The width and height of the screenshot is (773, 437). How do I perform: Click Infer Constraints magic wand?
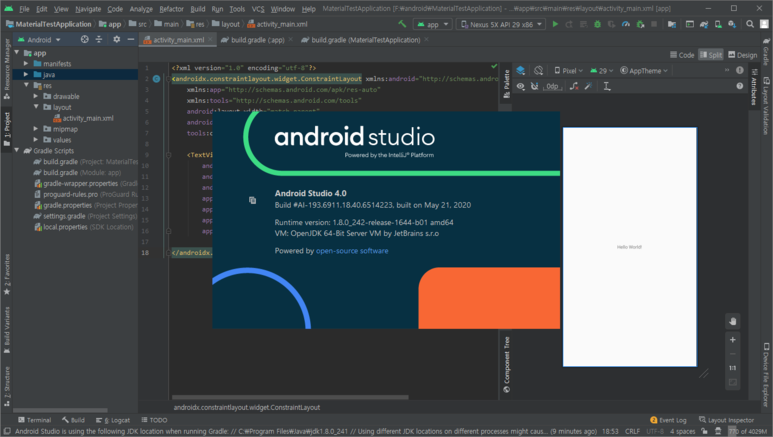click(588, 86)
